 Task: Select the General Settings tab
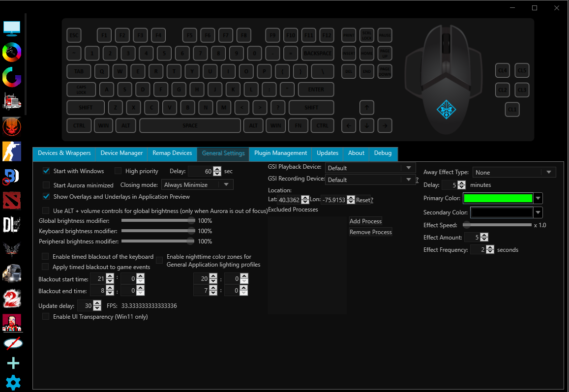tap(223, 153)
